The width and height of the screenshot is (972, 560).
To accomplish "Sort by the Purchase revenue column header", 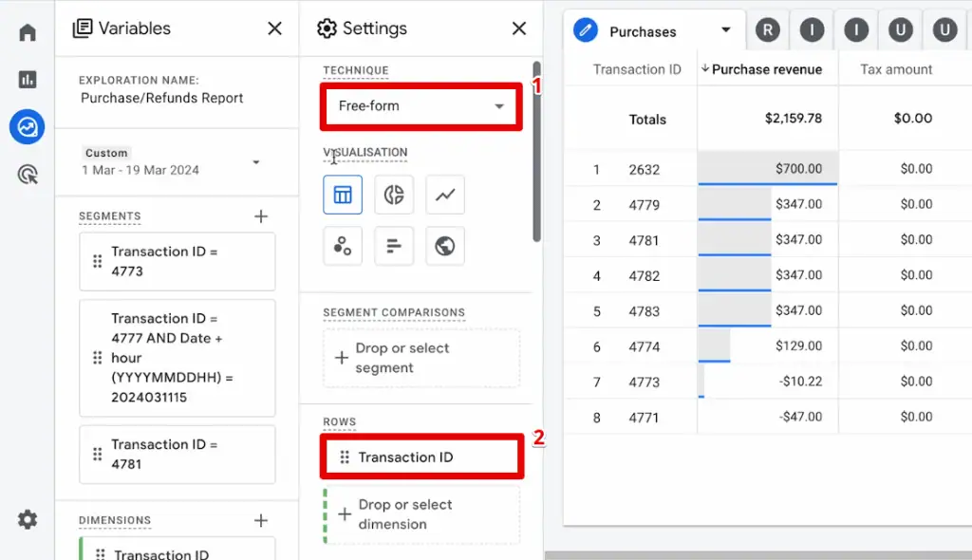I will [767, 68].
